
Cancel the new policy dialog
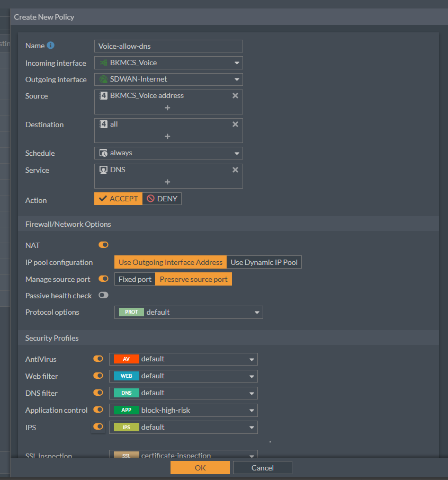pyautogui.click(x=263, y=468)
